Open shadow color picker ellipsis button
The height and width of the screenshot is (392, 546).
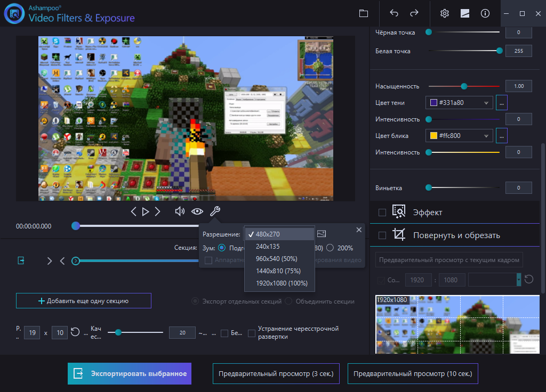pyautogui.click(x=501, y=103)
